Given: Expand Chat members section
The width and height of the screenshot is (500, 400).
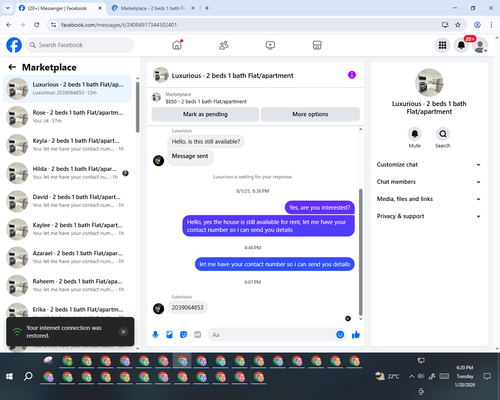Looking at the screenshot, I should click(429, 182).
